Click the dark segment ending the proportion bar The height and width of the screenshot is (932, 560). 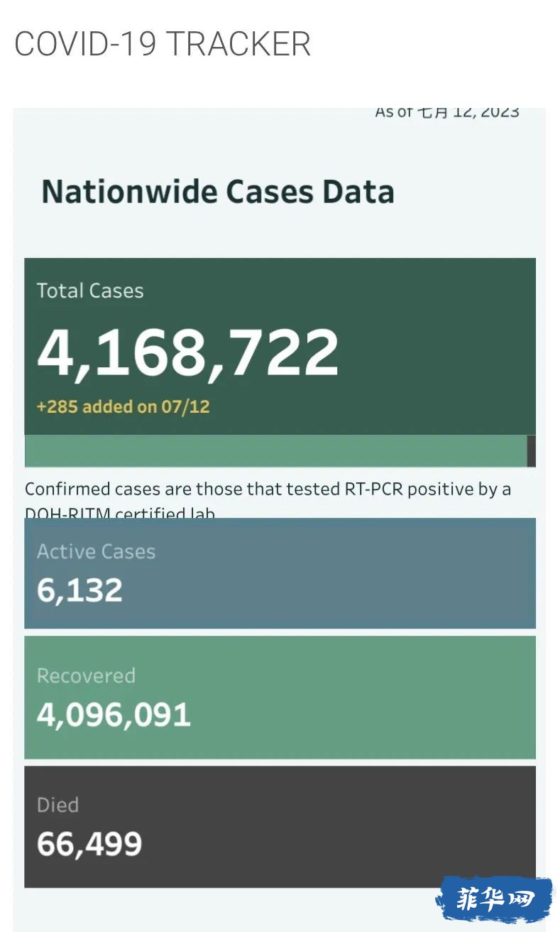(532, 451)
